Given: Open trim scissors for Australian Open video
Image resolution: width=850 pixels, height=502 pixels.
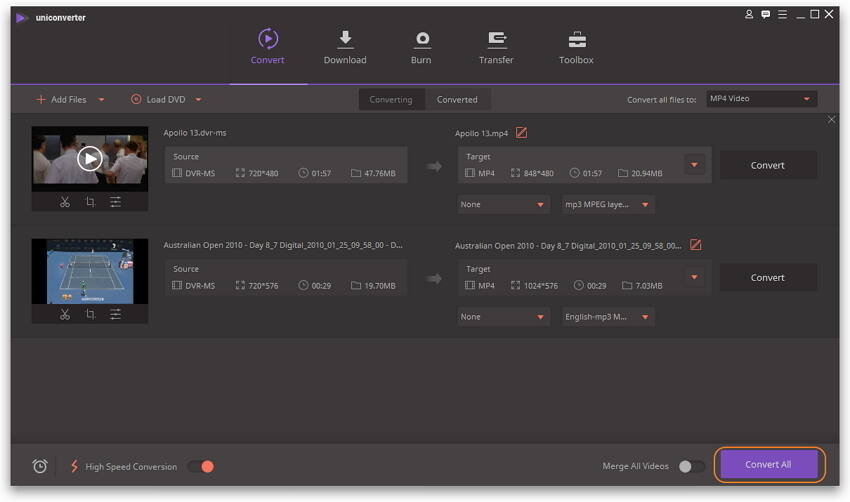Looking at the screenshot, I should pos(65,314).
